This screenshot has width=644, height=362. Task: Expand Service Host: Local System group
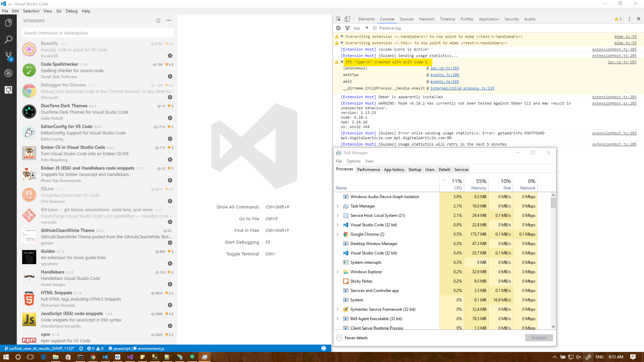[338, 215]
